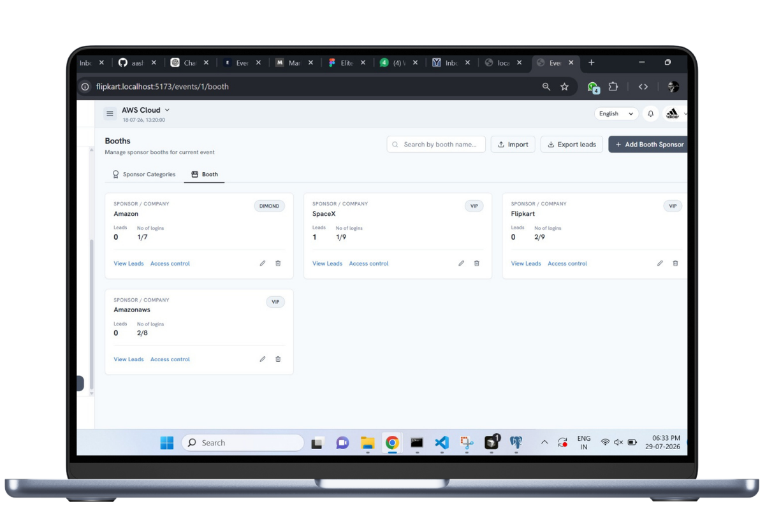
Task: Open Access control for Amazon booth
Action: click(x=170, y=263)
